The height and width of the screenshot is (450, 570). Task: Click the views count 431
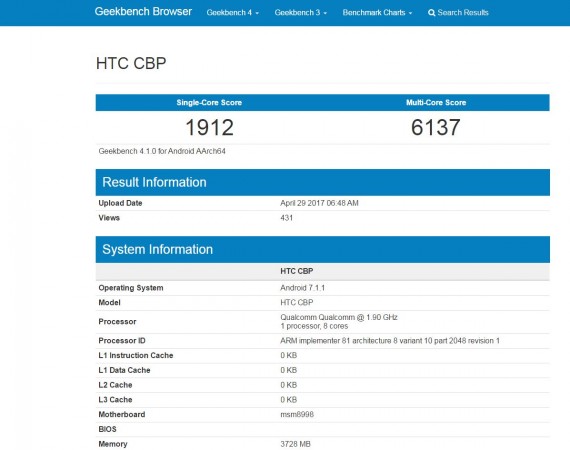(286, 218)
